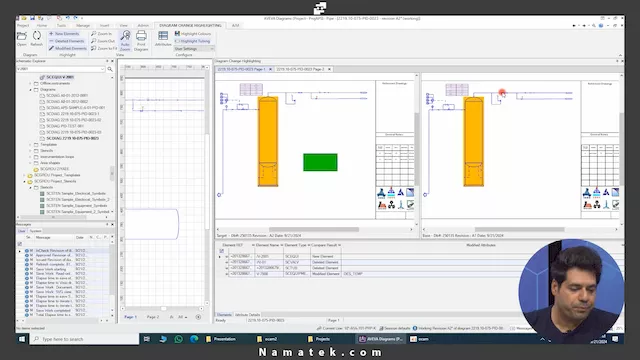Click the Windows taskbar search box

[84, 339]
